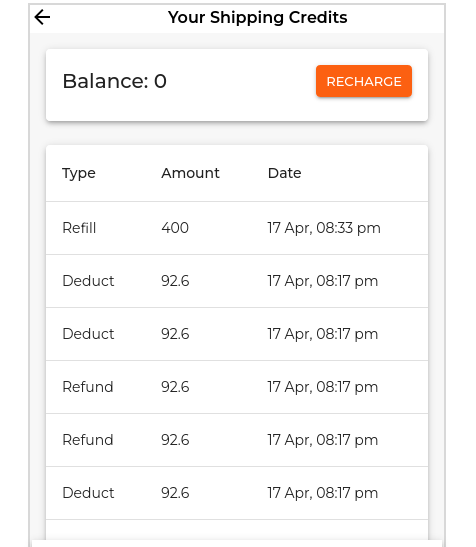Select the Refill entry label
This screenshot has height=547, width=476.
tap(79, 228)
